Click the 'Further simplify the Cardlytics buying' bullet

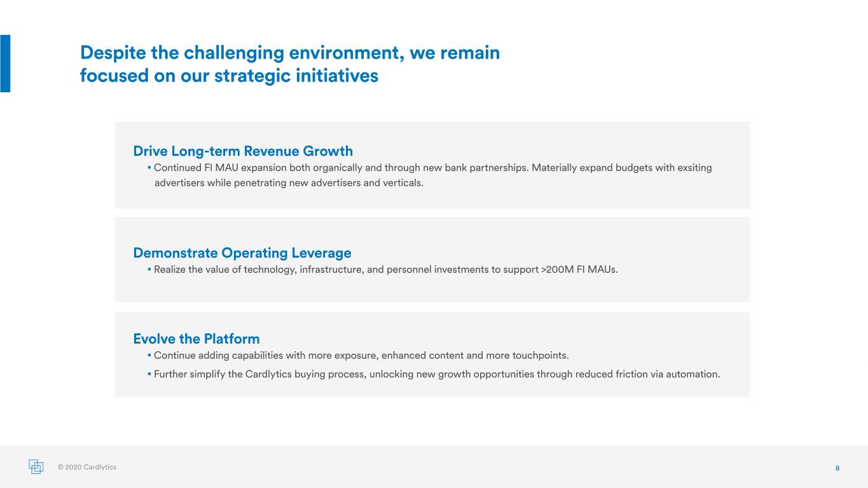433,374
